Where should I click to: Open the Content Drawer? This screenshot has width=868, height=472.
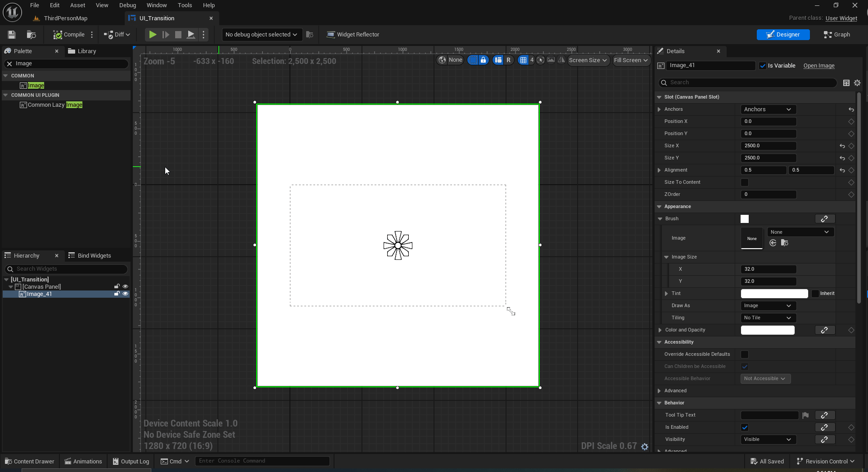29,461
